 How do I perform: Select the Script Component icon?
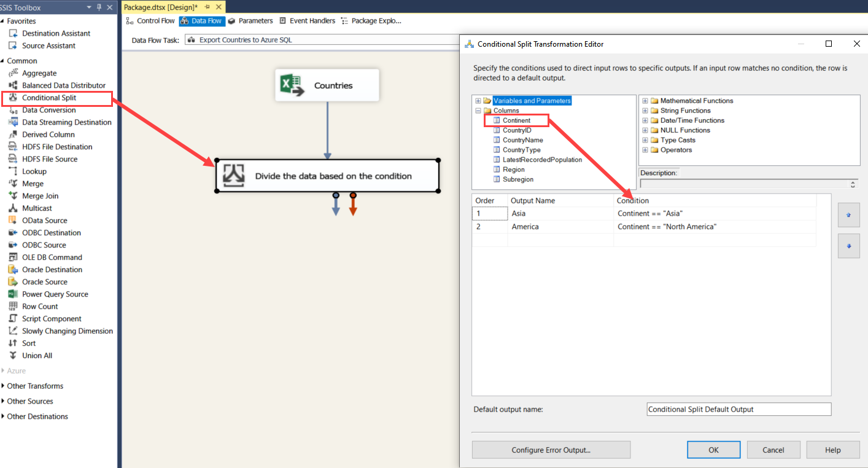tap(13, 319)
